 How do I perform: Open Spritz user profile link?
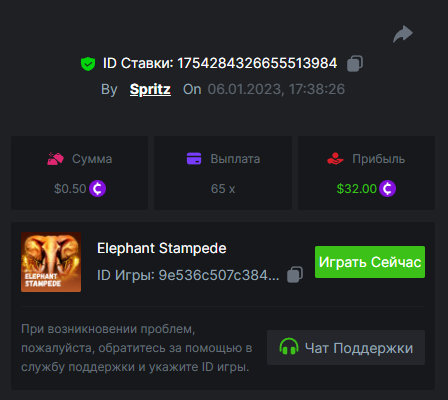(150, 89)
